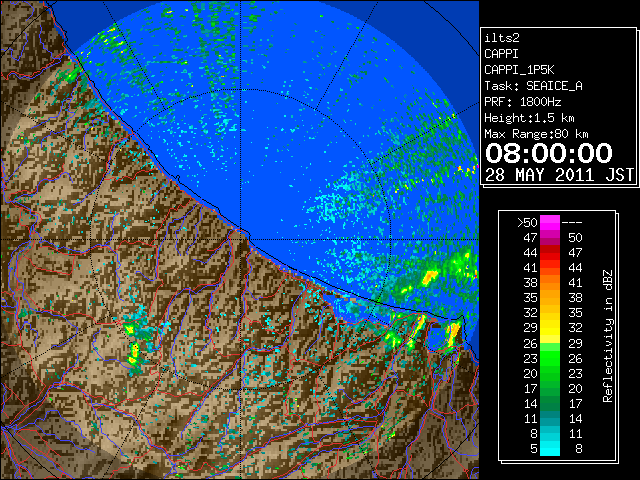The image size is (640, 480).
Task: Pick the red-orange 41–44 dBZ band
Action: tap(550, 268)
